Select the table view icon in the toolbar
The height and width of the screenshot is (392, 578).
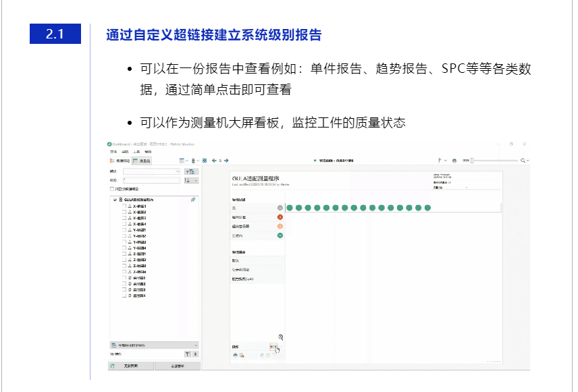point(181,161)
